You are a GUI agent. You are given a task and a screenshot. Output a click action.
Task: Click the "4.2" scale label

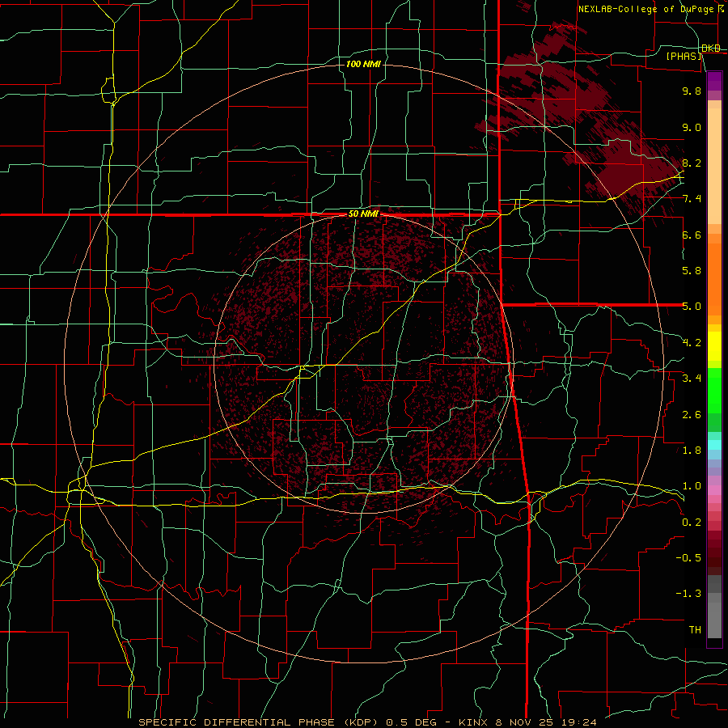(x=692, y=343)
